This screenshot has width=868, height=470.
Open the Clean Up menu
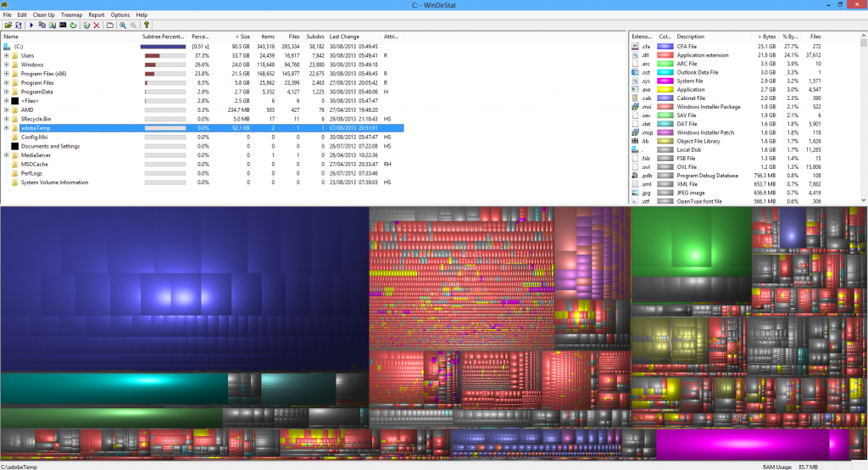coord(44,15)
